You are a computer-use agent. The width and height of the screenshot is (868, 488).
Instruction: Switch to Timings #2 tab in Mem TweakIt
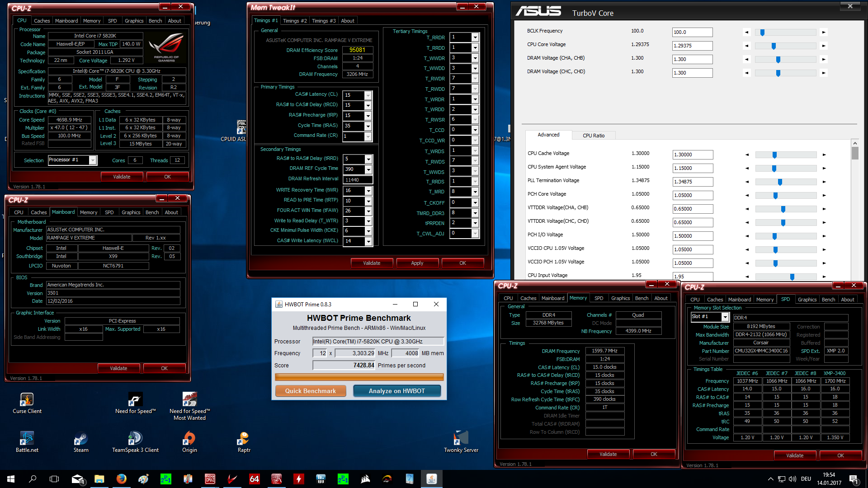pos(295,21)
